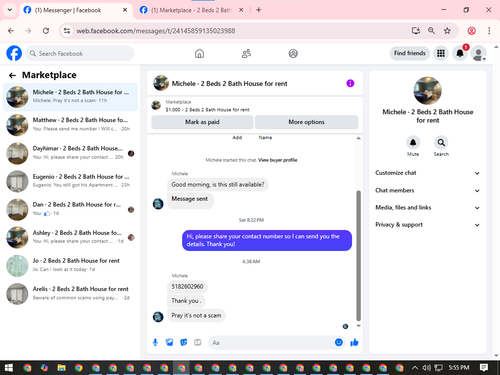Image resolution: width=500 pixels, height=375 pixels.
Task: Open the emoji picker in message box
Action: coord(339,342)
